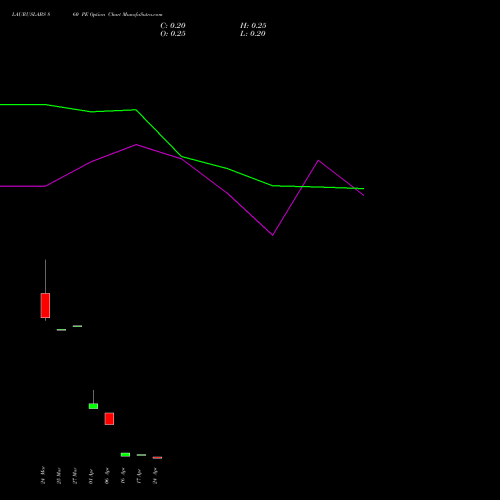Click the green candlestick above 16 Apr
The height and width of the screenshot is (500, 500).
pos(125,455)
